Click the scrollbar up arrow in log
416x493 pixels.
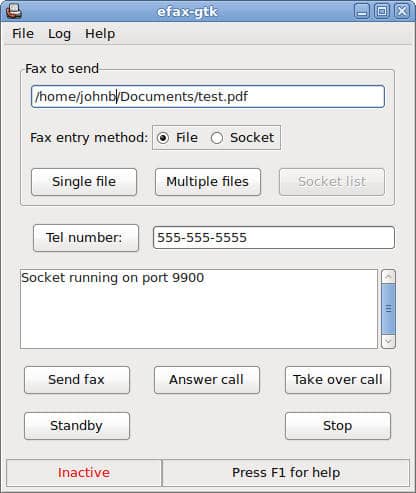coord(388,276)
